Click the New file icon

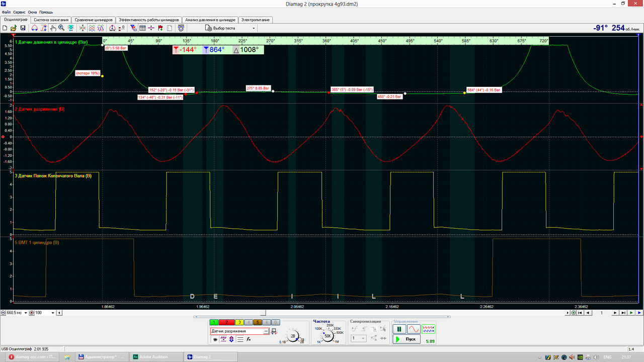[x=5, y=28]
